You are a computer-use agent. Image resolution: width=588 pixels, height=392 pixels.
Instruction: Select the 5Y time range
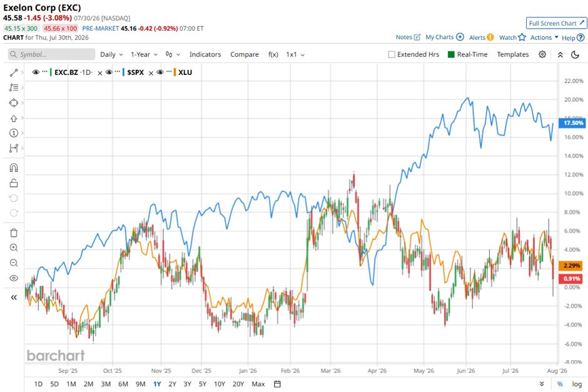click(203, 384)
